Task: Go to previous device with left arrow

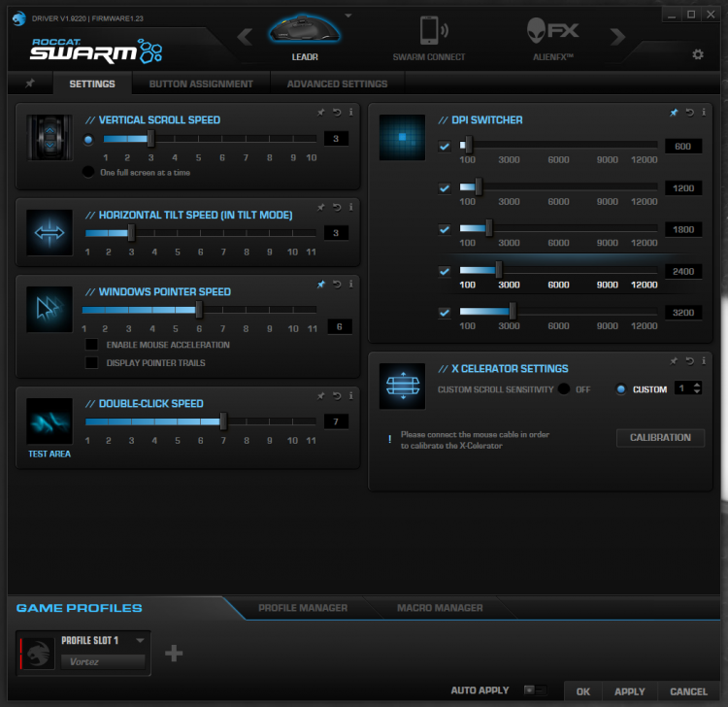Action: (x=245, y=36)
